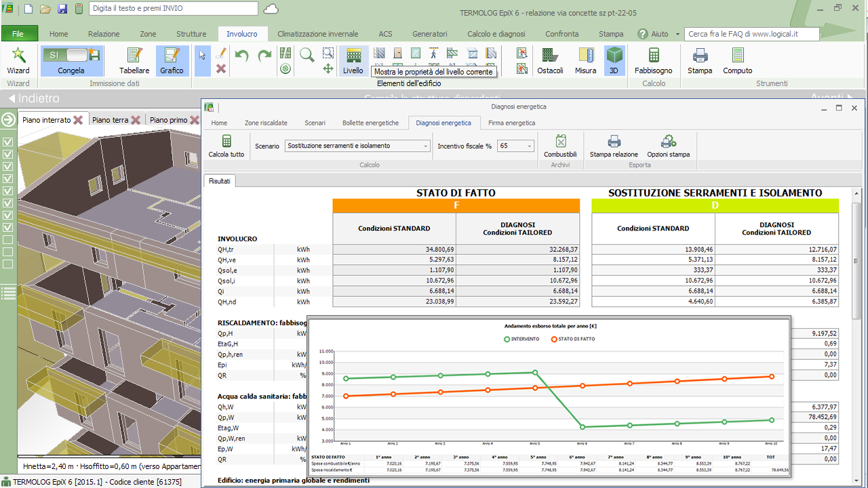Open the Combustibili archive
Viewport: 868px width, 488px height.
tap(560, 146)
